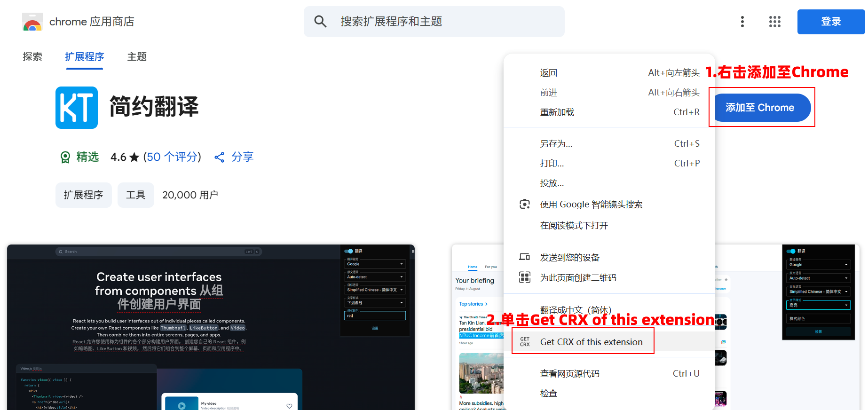
Task: Click 样式颜色 field in second screenshot
Action: pyautogui.click(x=819, y=319)
